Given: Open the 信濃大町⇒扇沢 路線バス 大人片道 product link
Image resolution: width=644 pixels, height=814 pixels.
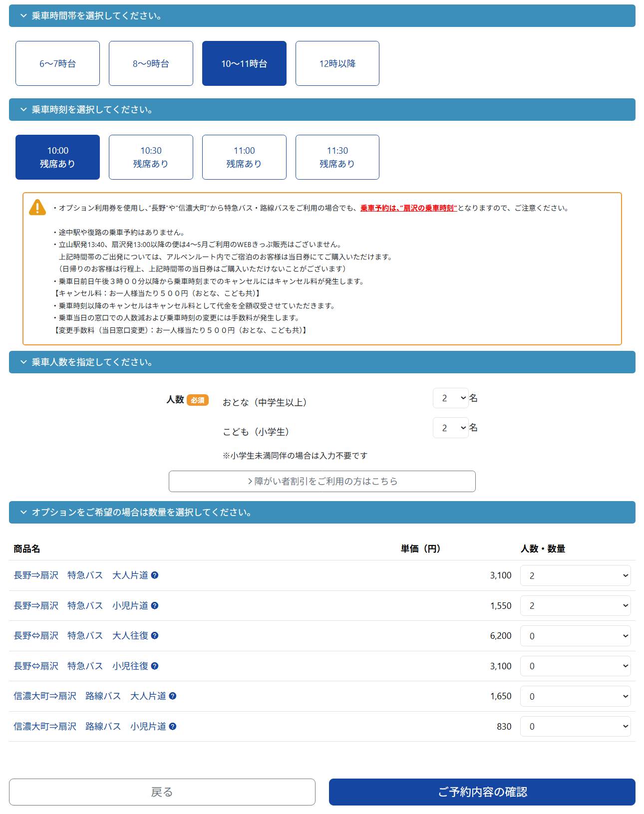Looking at the screenshot, I should pos(90,696).
